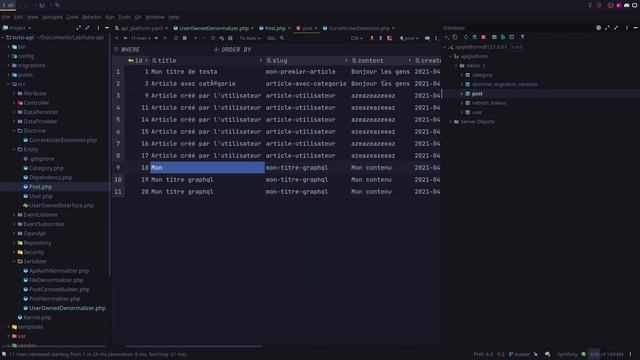Viewport: 640px width, 360px height.
Task: Open the Tx Auto transaction mode dropdown
Action: click(x=250, y=38)
